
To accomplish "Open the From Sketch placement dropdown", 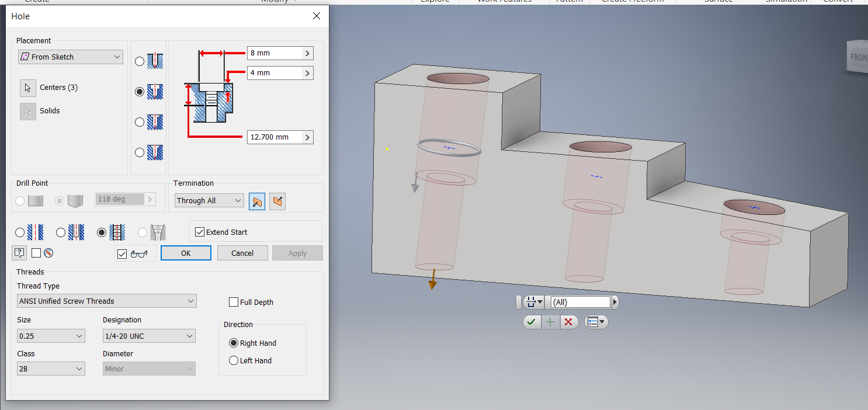I will pyautogui.click(x=71, y=57).
